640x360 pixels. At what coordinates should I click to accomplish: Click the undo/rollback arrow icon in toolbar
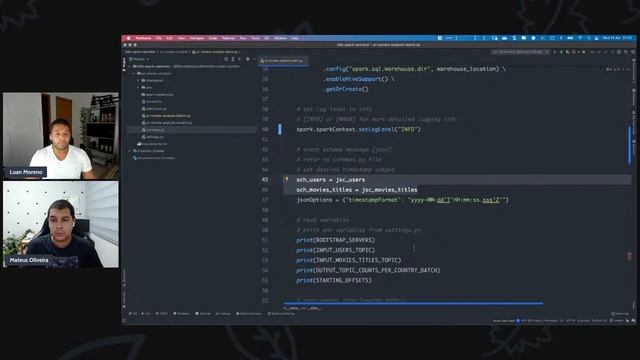click(625, 52)
